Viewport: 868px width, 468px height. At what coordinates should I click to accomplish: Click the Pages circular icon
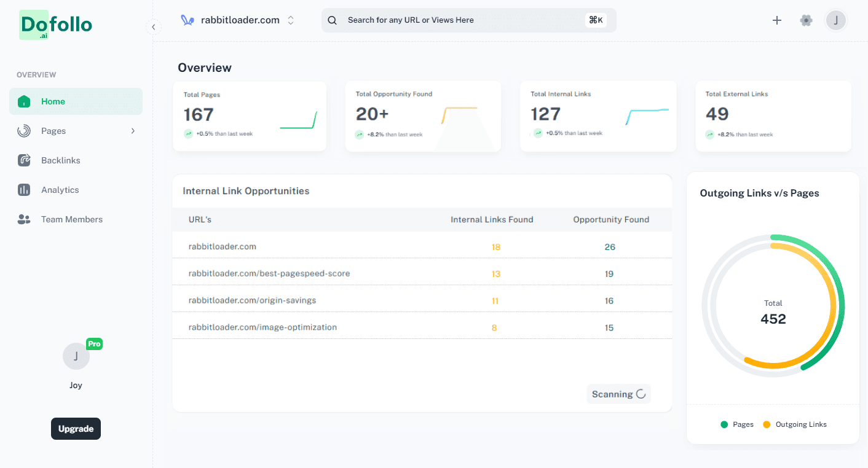[x=24, y=131]
